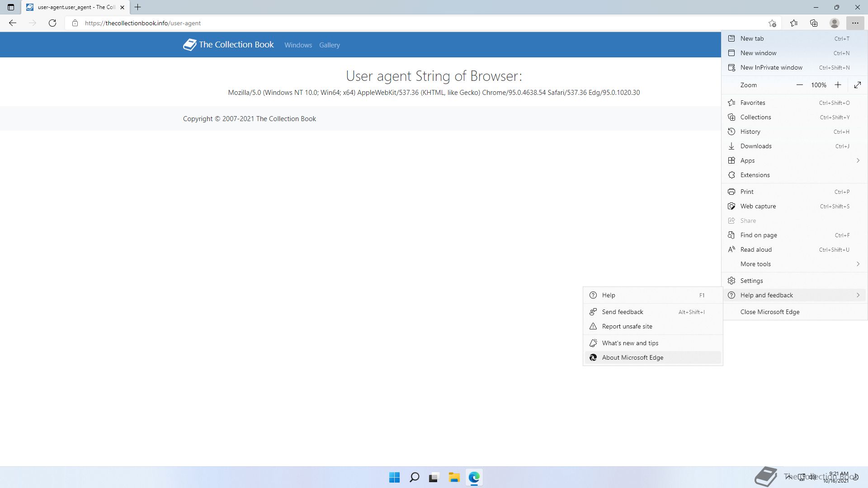Select New window menu entry
This screenshot has width=868, height=488.
point(794,53)
